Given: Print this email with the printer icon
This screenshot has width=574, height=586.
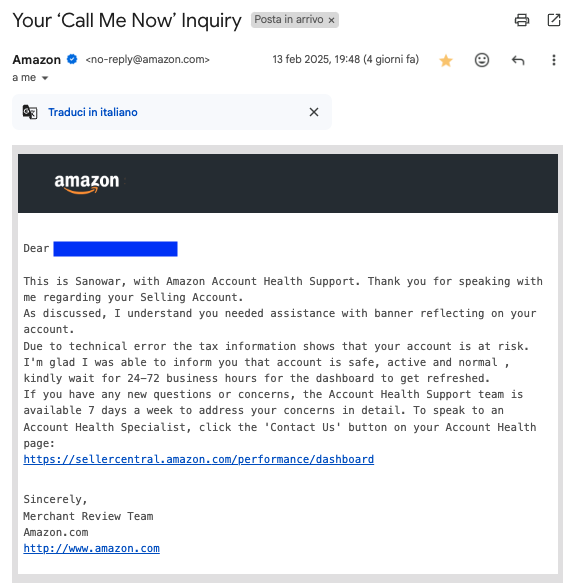Looking at the screenshot, I should pos(522,20).
